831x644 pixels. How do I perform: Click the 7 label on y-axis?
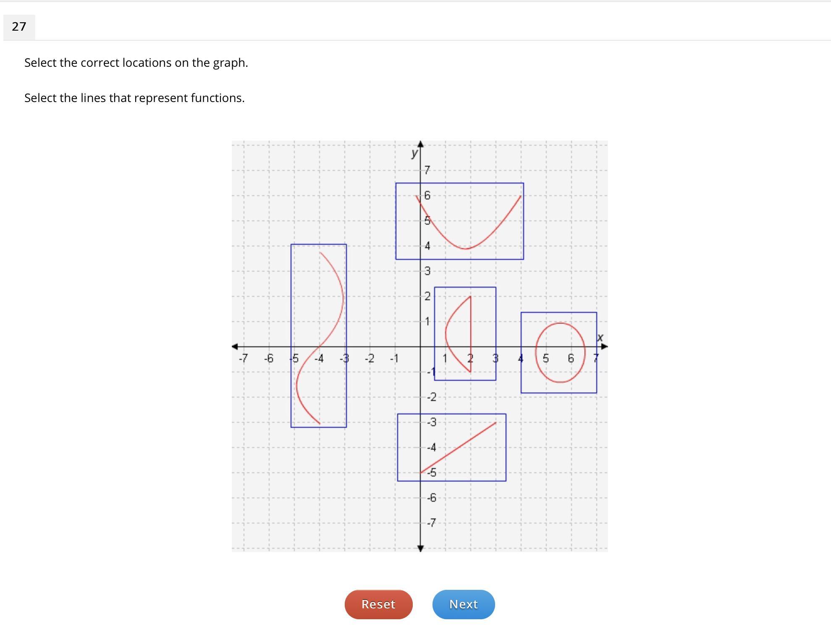pos(427,170)
